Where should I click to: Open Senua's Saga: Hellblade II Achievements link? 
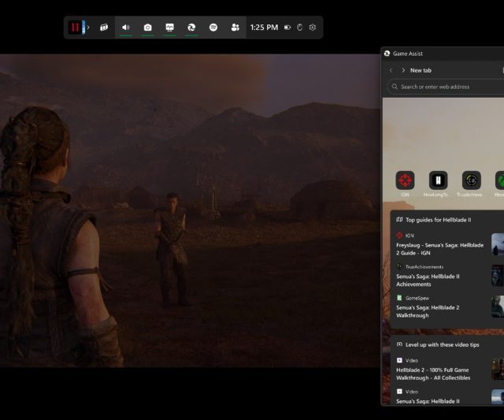(428, 280)
